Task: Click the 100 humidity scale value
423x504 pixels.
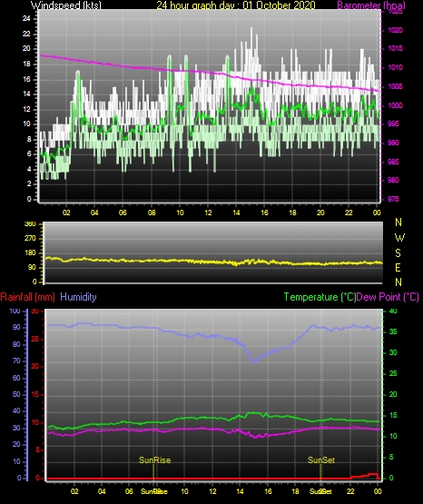Action: click(x=15, y=311)
